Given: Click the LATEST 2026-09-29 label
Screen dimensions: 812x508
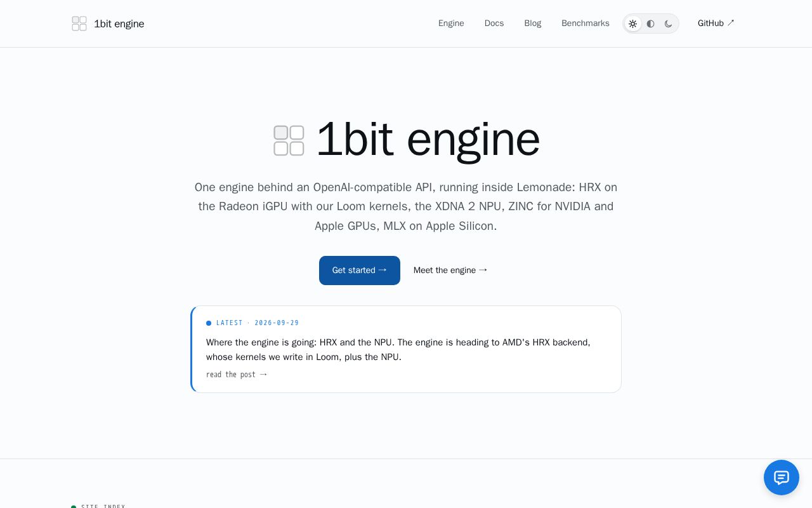Looking at the screenshot, I should tap(252, 323).
